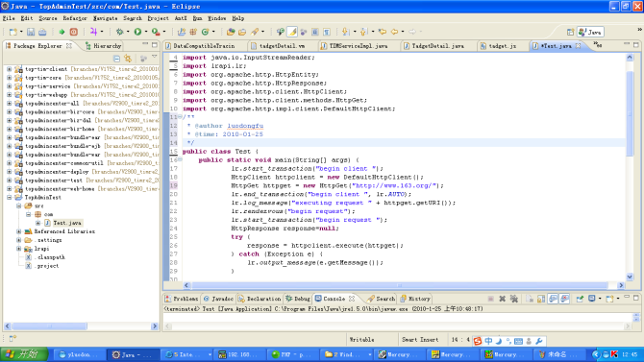Switch to the Problems tab
The width and height of the screenshot is (644, 362).
pyautogui.click(x=182, y=299)
